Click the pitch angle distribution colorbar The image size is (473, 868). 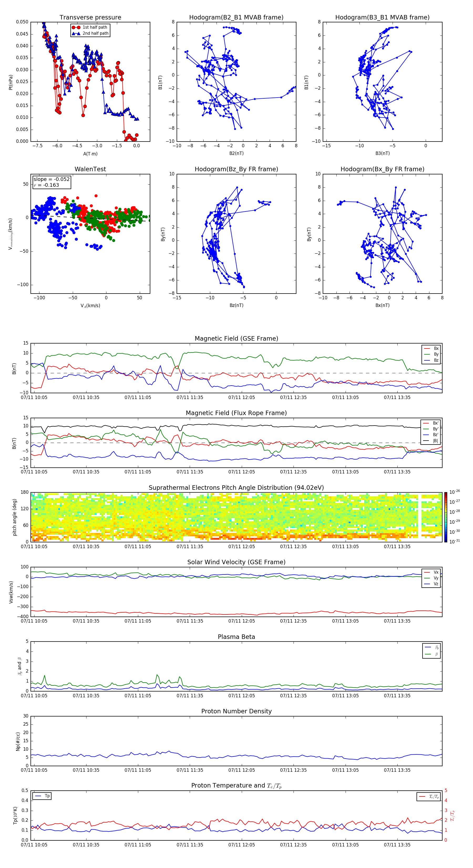pos(446,517)
